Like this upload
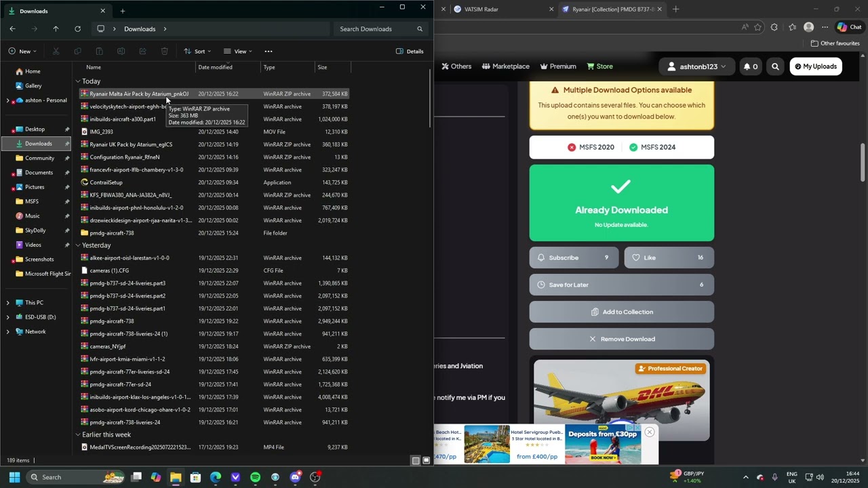The image size is (868, 488). tap(669, 258)
